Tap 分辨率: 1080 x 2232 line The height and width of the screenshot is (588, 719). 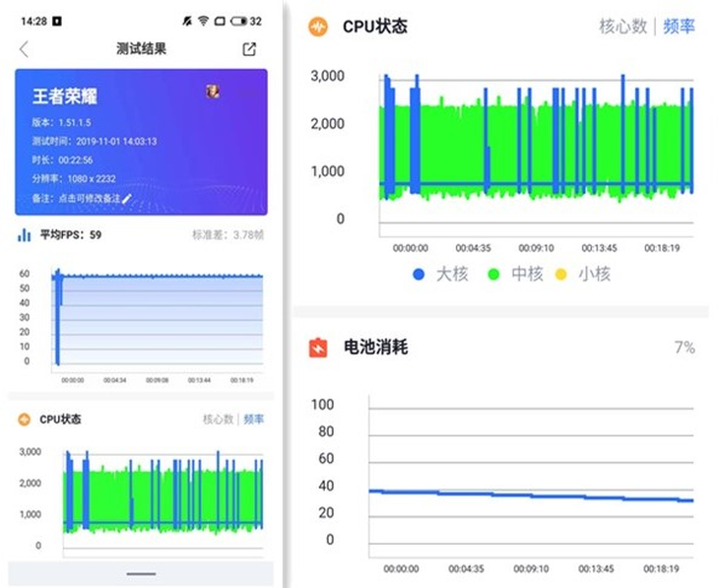[x=74, y=179]
